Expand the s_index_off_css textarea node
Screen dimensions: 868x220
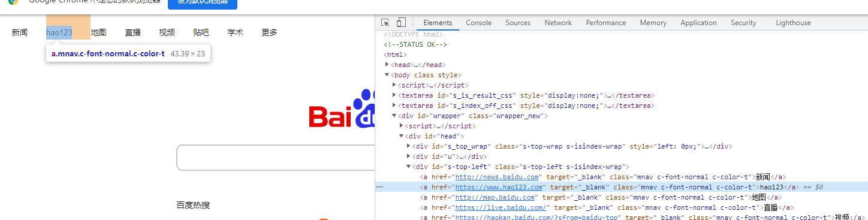pos(394,106)
